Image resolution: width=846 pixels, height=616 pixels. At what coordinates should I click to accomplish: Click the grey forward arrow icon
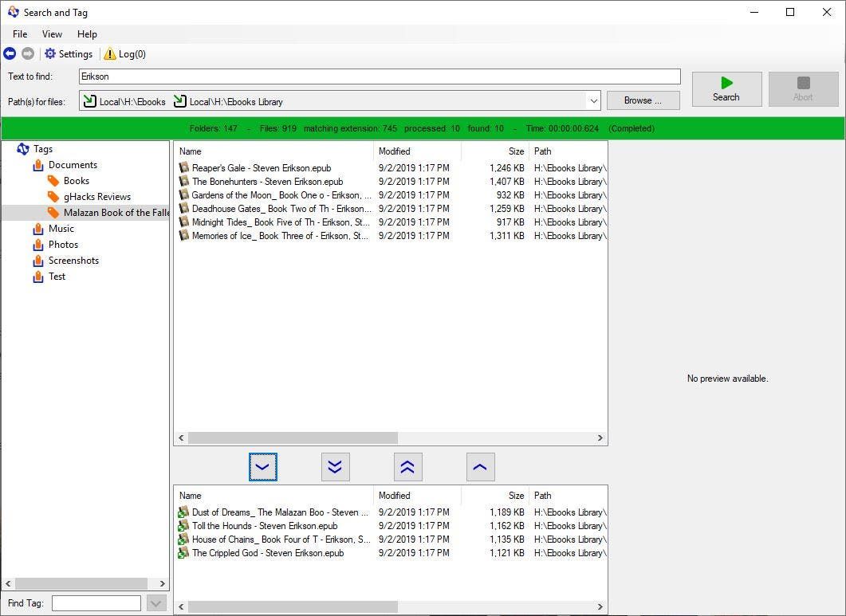(x=28, y=53)
